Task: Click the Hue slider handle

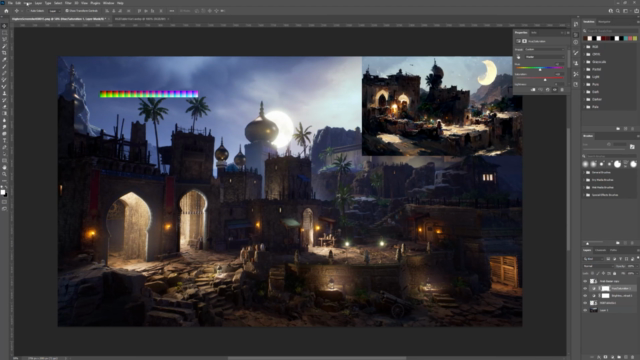Action: (x=540, y=70)
